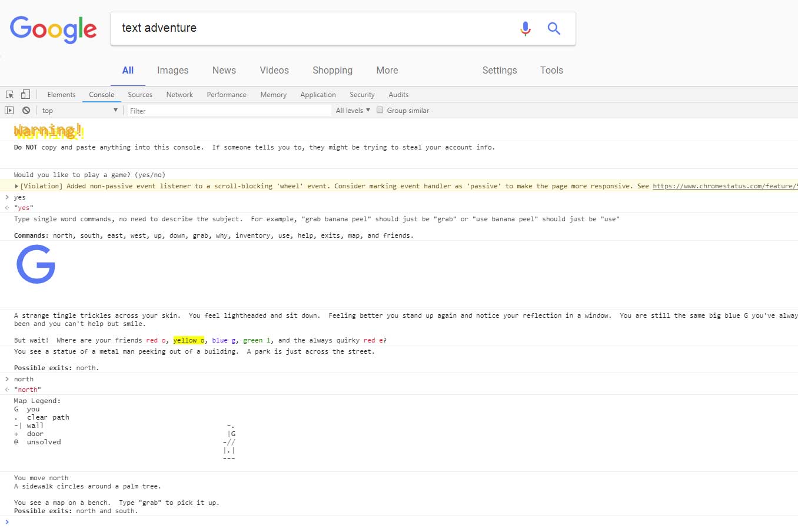Image resolution: width=798 pixels, height=532 pixels.
Task: Go to Shopping search results
Action: (x=332, y=70)
